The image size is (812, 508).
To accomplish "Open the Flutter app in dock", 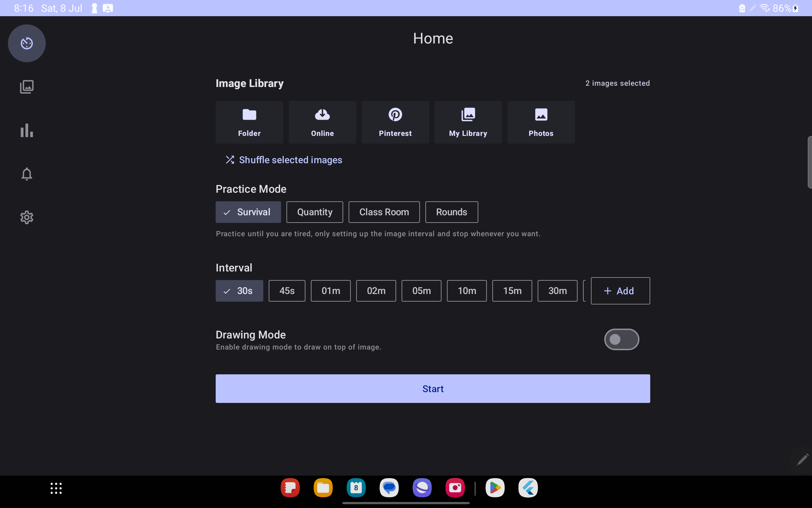I will pyautogui.click(x=528, y=488).
